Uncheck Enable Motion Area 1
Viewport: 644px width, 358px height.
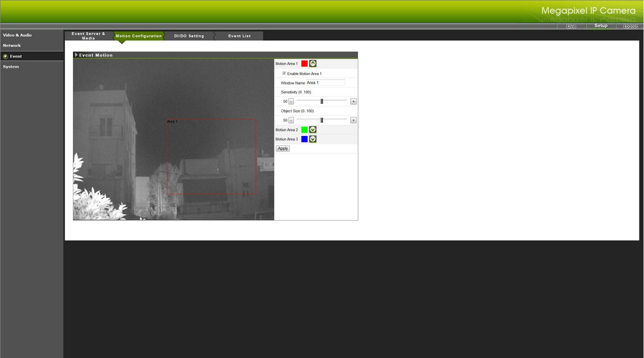click(x=284, y=74)
